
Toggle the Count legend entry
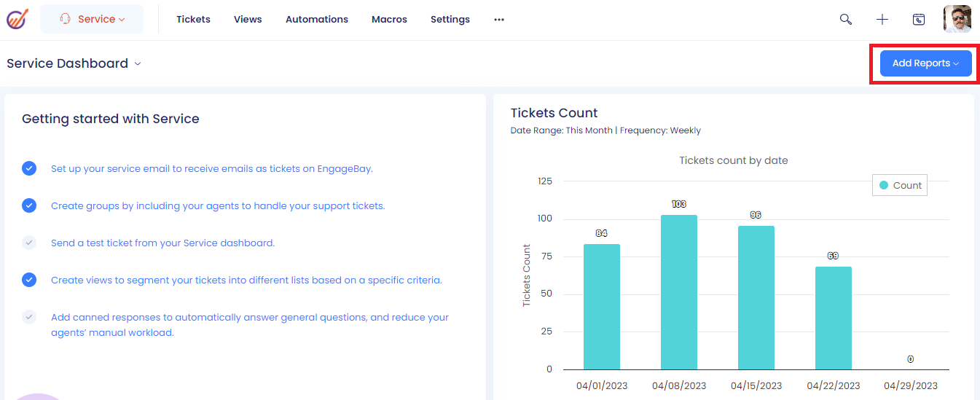(x=900, y=185)
